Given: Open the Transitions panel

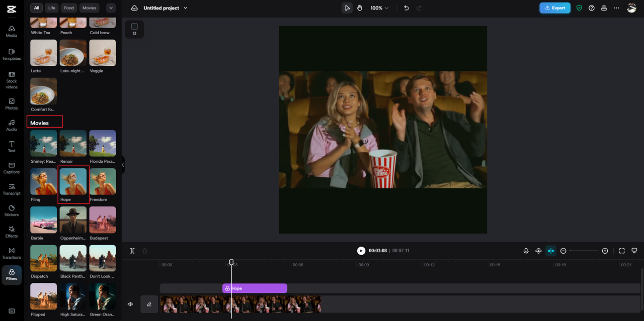Looking at the screenshot, I should (x=12, y=253).
